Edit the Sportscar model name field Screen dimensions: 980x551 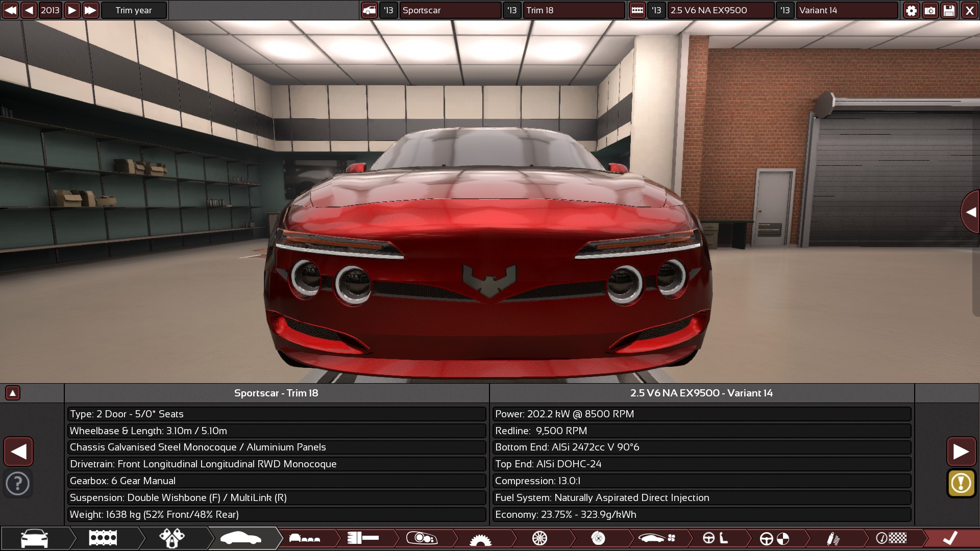click(450, 10)
